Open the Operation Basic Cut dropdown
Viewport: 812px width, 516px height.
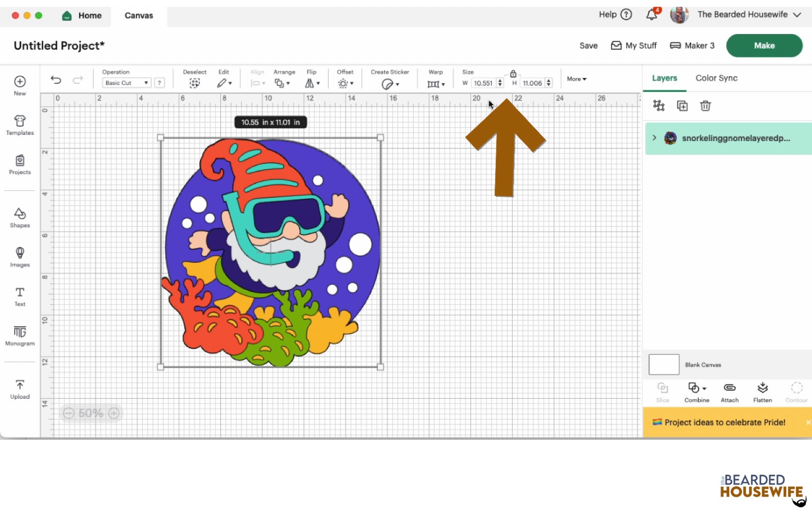tap(126, 83)
